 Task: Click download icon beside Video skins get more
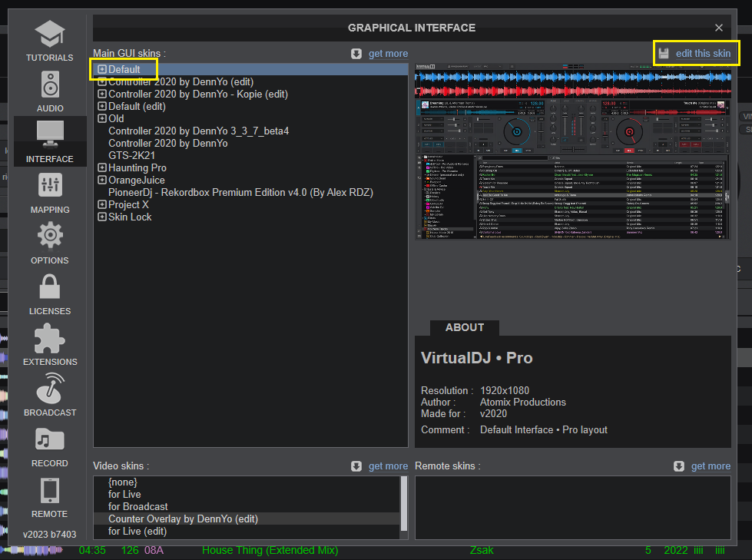coord(356,466)
